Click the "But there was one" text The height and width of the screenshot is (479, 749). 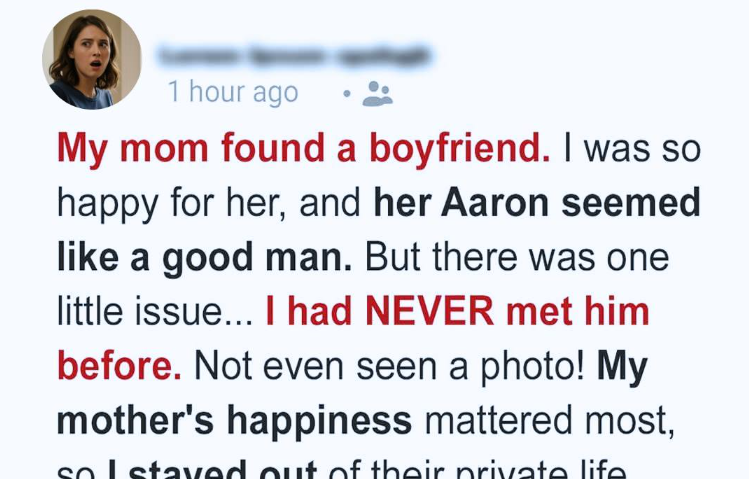[516, 258]
